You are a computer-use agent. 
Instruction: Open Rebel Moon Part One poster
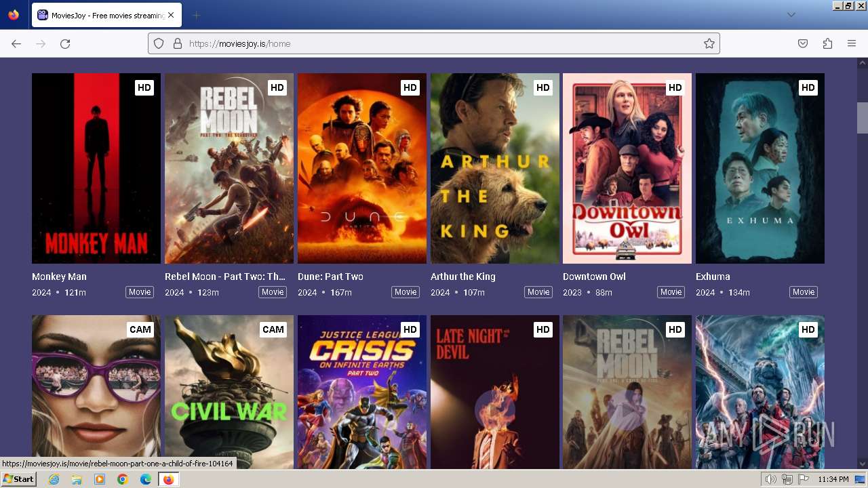(627, 392)
